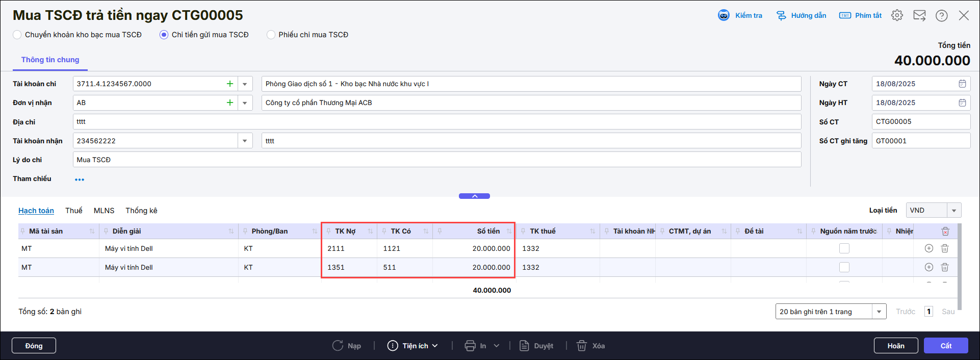Tick Nguồn năm trước checkbox in first row
This screenshot has width=980, height=360.
point(844,248)
